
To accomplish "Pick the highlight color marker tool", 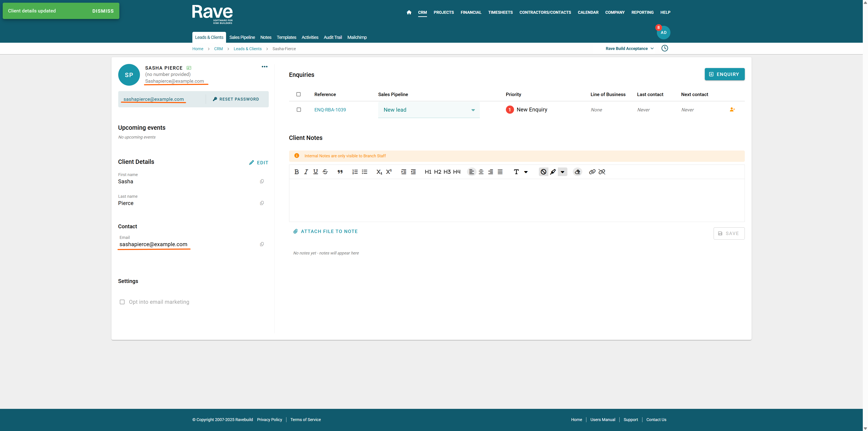I will click(553, 172).
